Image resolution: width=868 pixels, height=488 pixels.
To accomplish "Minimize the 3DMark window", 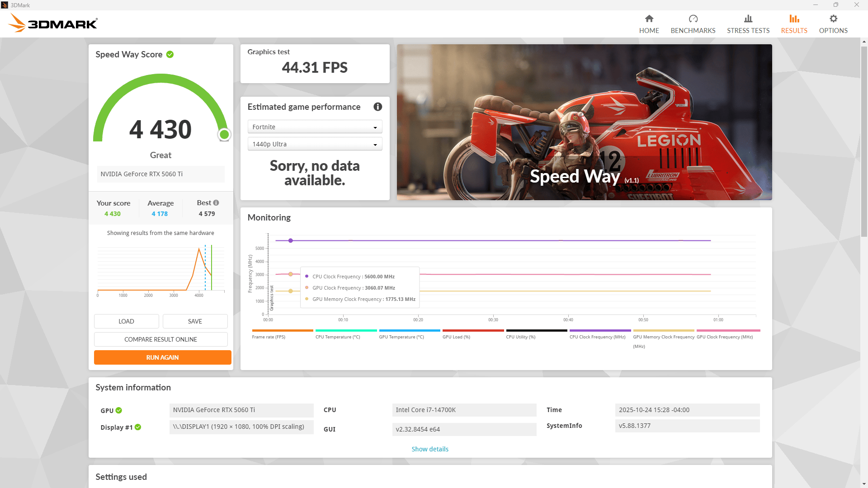I will coord(816,5).
